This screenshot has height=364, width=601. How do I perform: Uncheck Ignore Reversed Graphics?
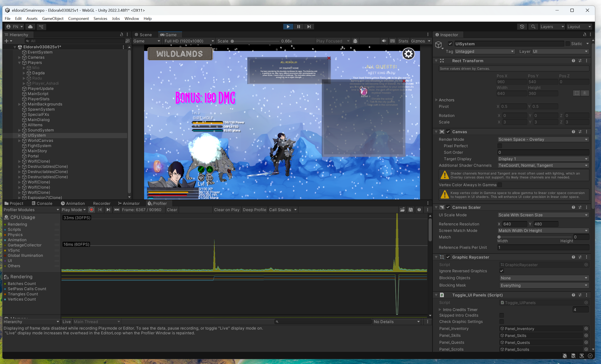click(502, 271)
